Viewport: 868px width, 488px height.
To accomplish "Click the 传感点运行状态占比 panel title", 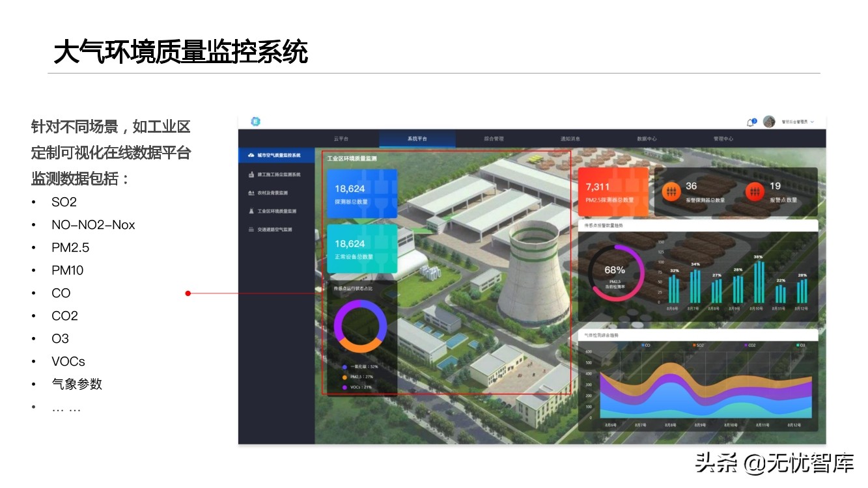I will coord(353,288).
